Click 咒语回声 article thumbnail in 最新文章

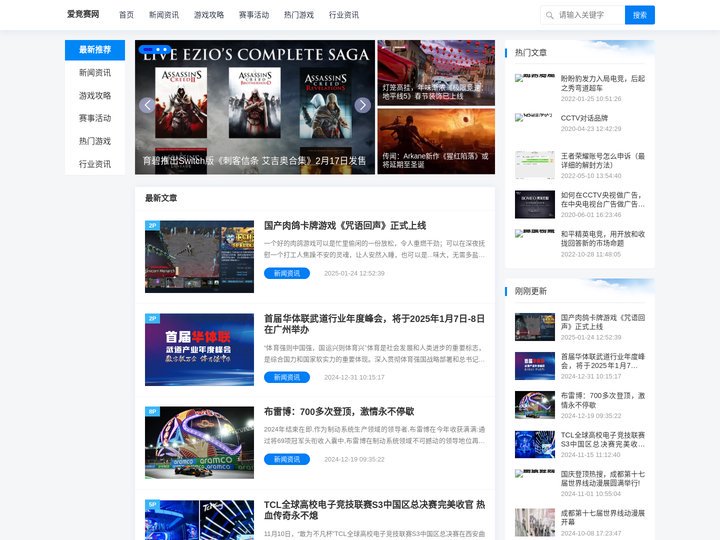(x=199, y=257)
